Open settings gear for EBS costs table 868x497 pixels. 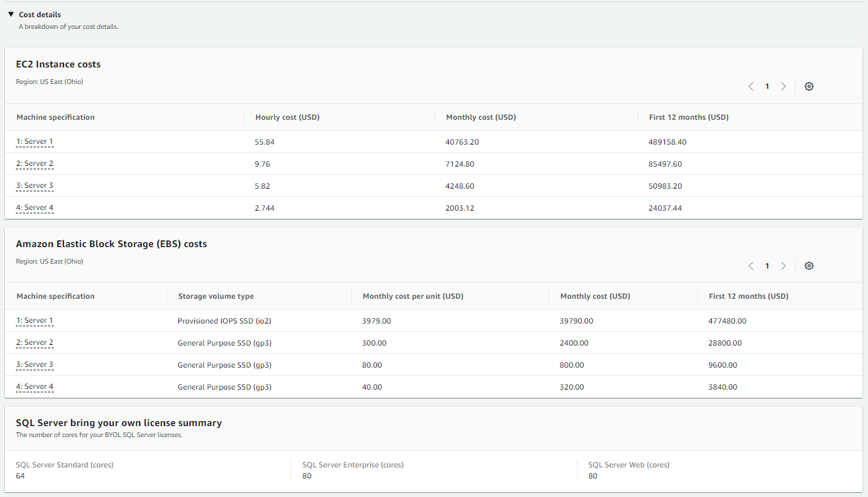[809, 266]
